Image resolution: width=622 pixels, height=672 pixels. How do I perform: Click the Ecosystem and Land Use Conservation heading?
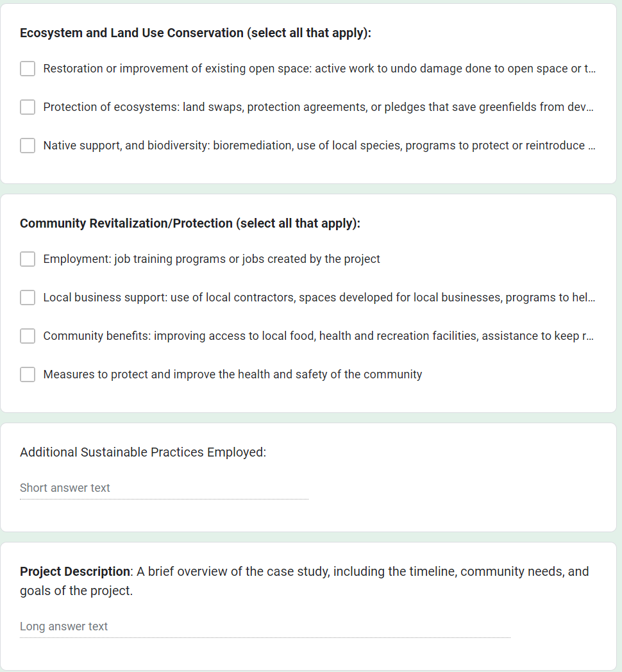196,33
